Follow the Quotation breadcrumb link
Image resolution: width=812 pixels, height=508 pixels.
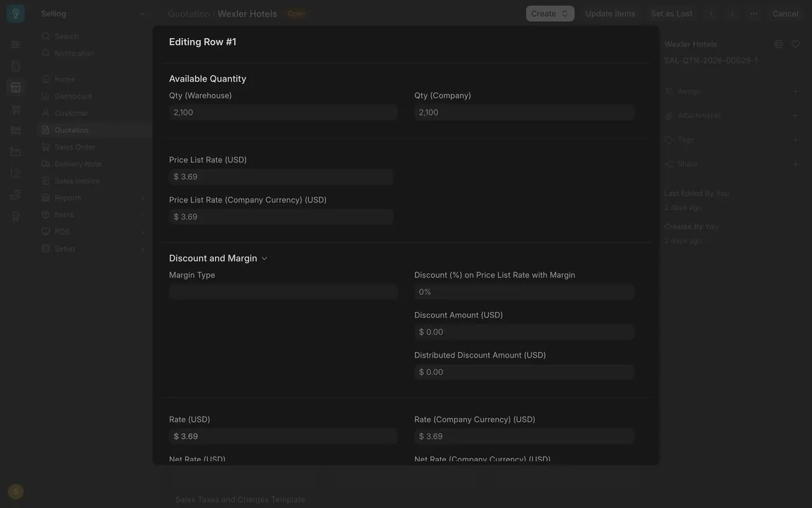pyautogui.click(x=188, y=13)
